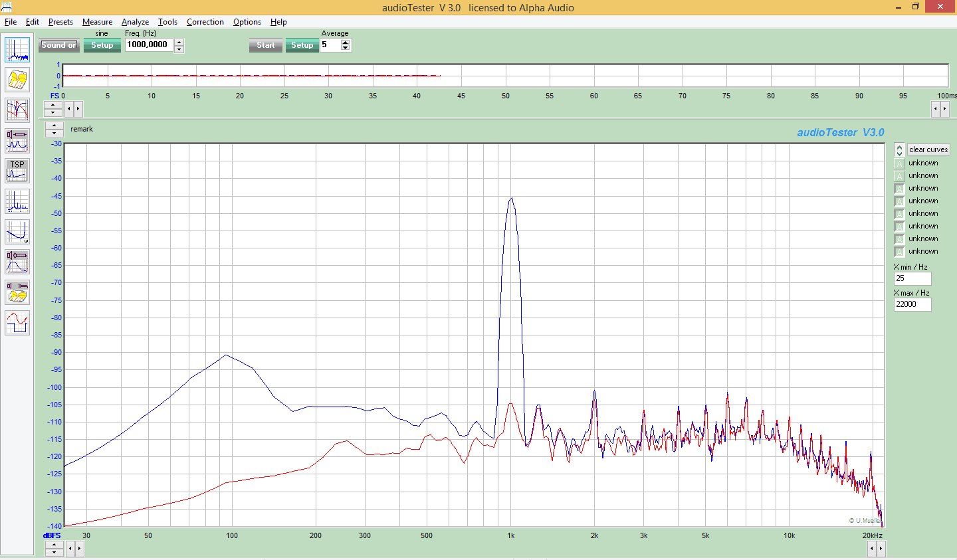Image resolution: width=957 pixels, height=560 pixels.
Task: Toggle the last unknown curve checkbox
Action: pos(899,252)
